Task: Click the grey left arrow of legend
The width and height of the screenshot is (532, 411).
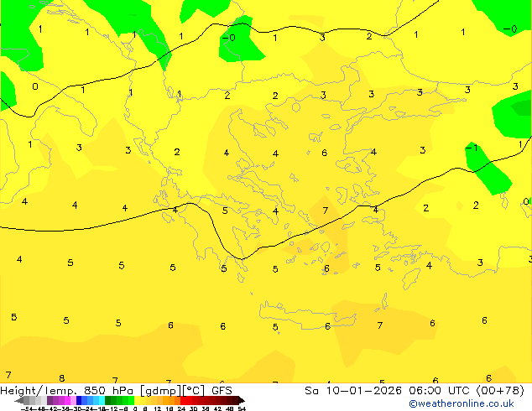Action: (18, 400)
